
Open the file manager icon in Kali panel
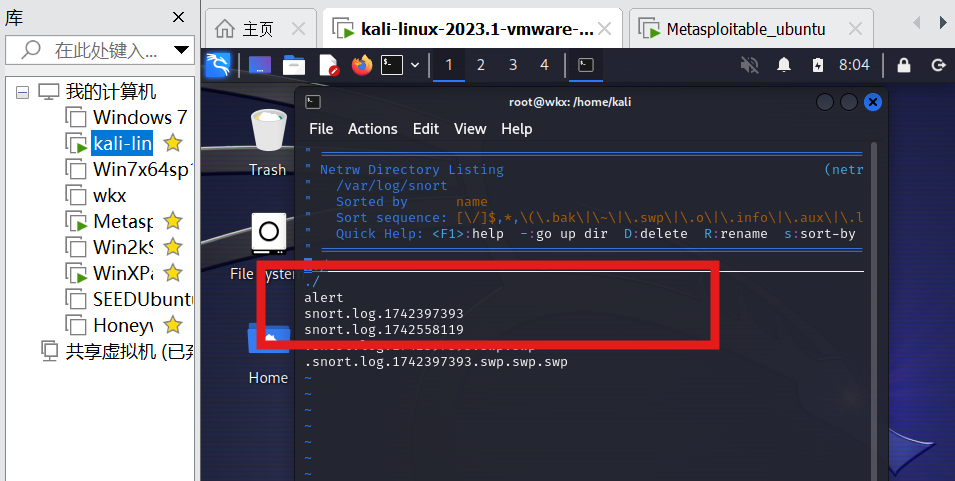pos(294,65)
